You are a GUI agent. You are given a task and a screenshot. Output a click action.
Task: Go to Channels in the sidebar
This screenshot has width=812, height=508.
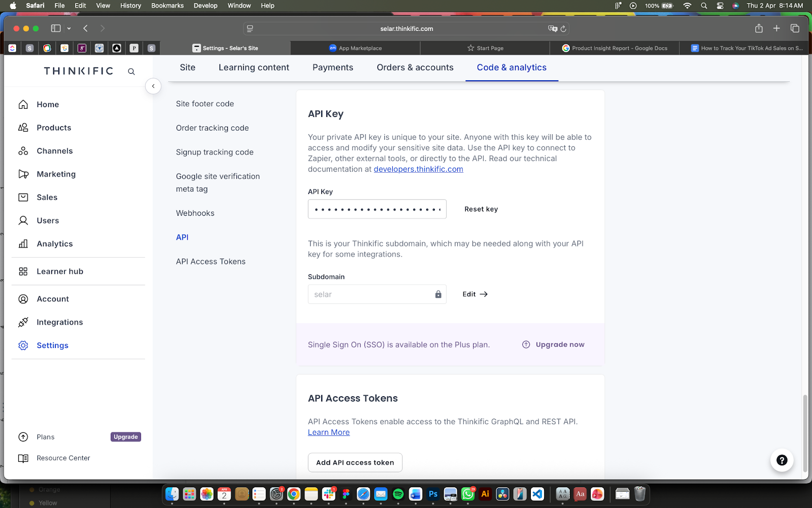click(54, 151)
